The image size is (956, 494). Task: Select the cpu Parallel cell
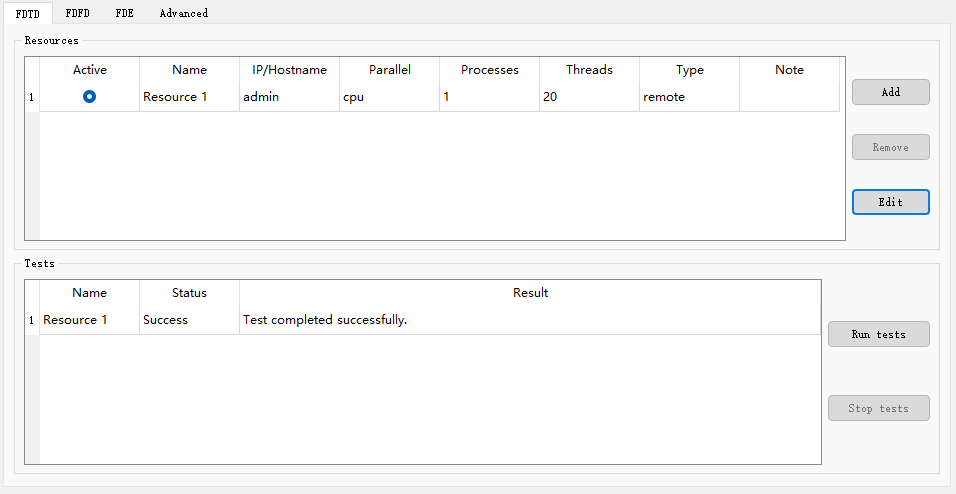point(390,97)
